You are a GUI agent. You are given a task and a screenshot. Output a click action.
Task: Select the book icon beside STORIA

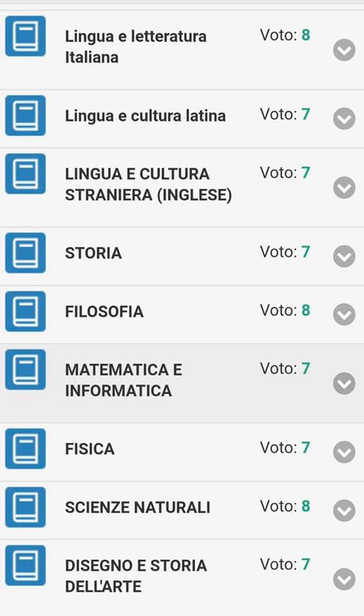(26, 253)
